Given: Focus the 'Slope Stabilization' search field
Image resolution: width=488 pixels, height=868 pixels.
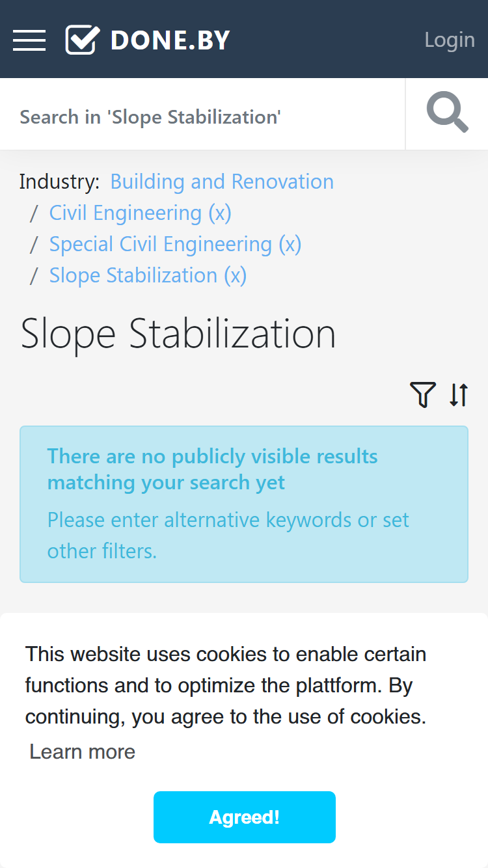Looking at the screenshot, I should [202, 117].
